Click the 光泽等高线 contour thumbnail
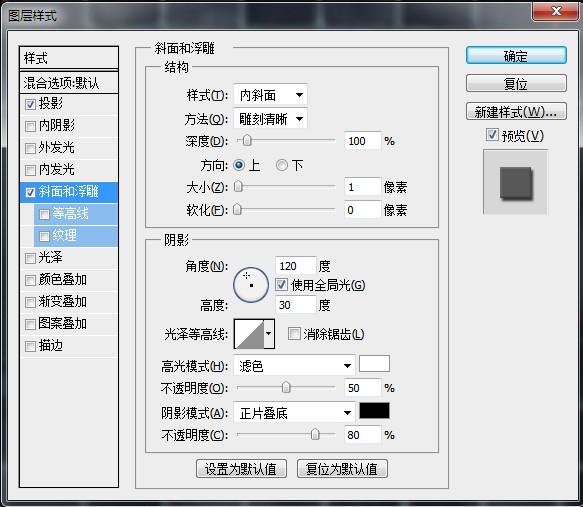Viewport: 583px width, 507px height. [249, 333]
